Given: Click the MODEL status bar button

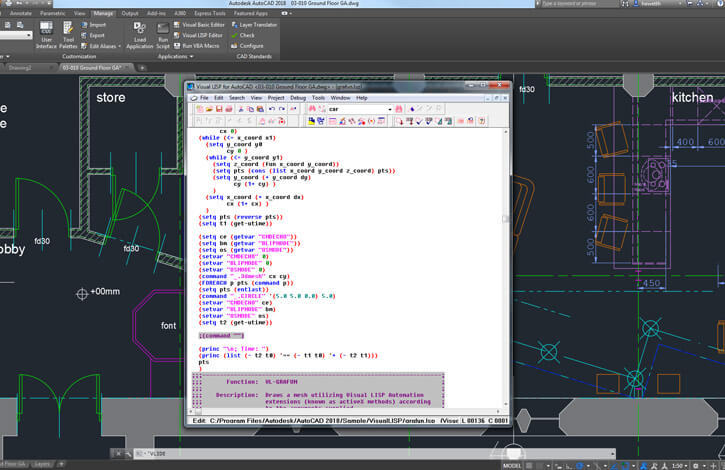Looking at the screenshot, I should coord(512,466).
